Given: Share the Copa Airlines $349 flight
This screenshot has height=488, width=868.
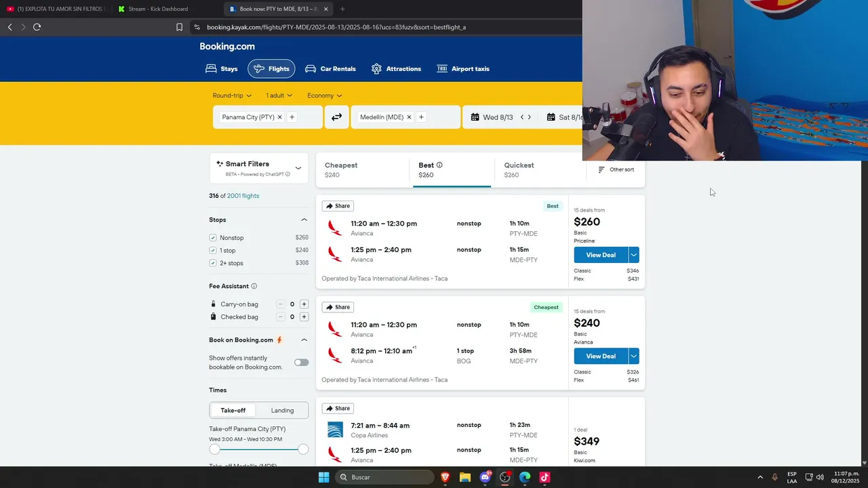Looking at the screenshot, I should coord(337,409).
